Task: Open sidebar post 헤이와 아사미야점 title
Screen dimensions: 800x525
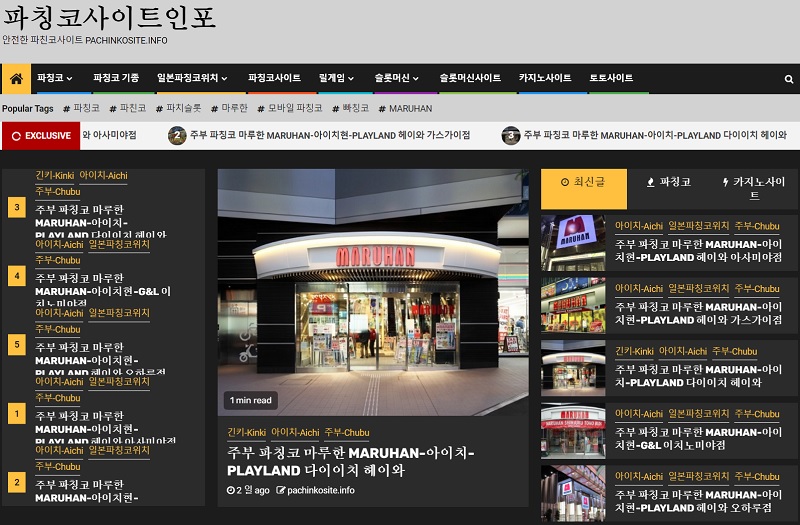Action: pos(698,251)
